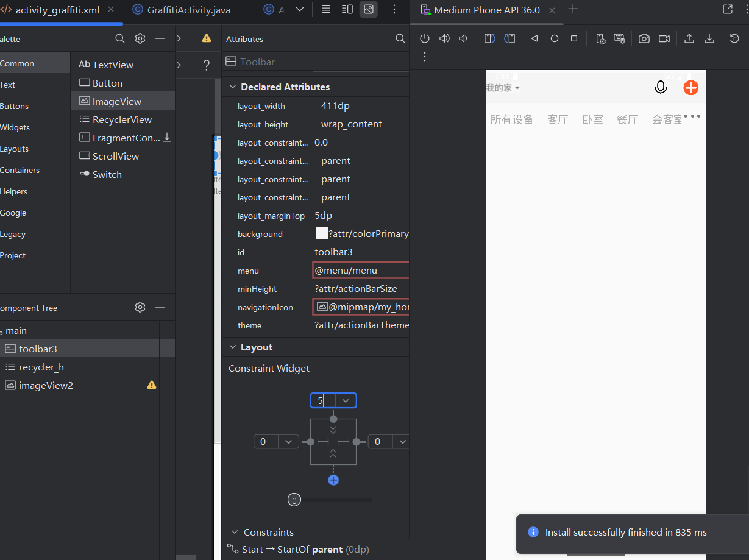The image size is (749, 560).
Task: Switch to activity_graffiti.xml tab
Action: [x=57, y=10]
